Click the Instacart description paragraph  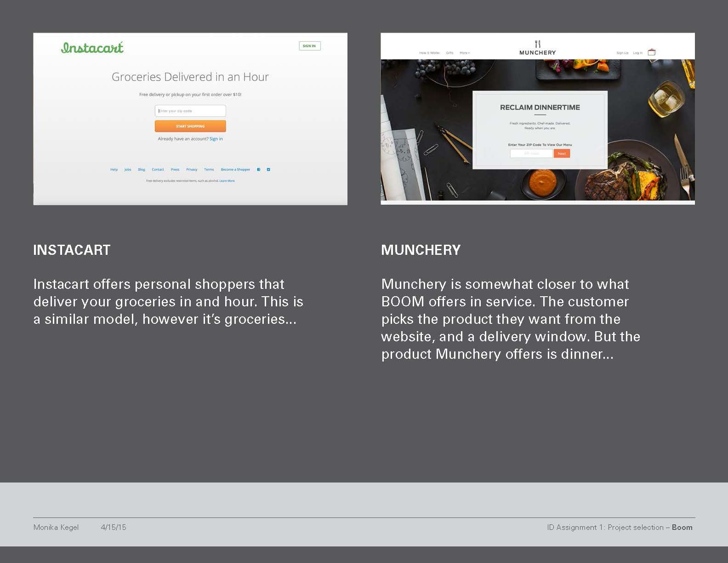click(x=168, y=301)
